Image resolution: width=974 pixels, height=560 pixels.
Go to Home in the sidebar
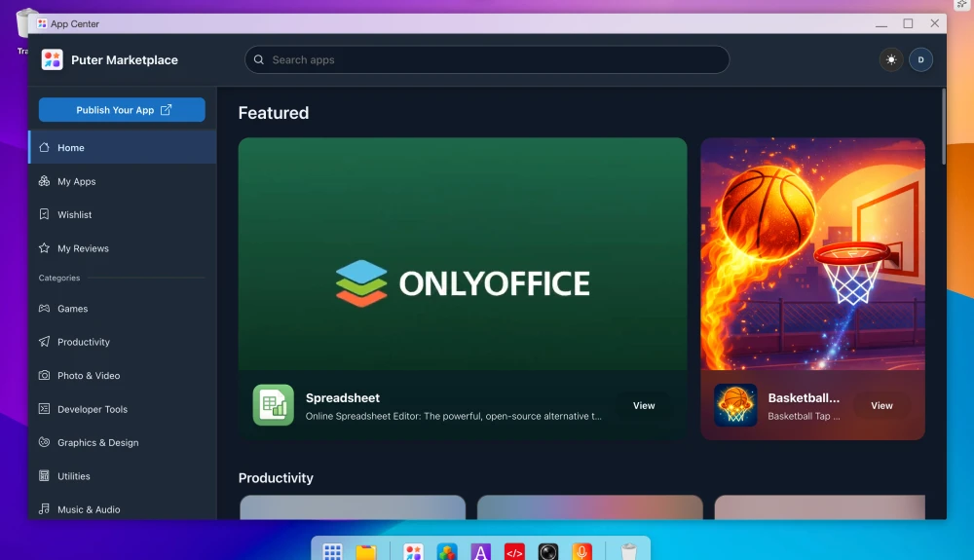pyautogui.click(x=123, y=148)
